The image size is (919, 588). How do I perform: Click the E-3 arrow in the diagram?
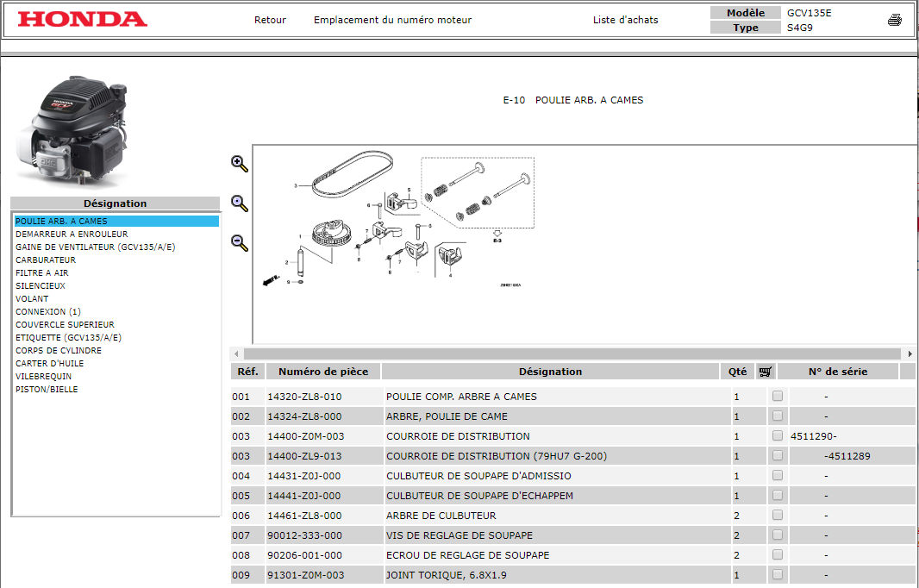click(497, 235)
